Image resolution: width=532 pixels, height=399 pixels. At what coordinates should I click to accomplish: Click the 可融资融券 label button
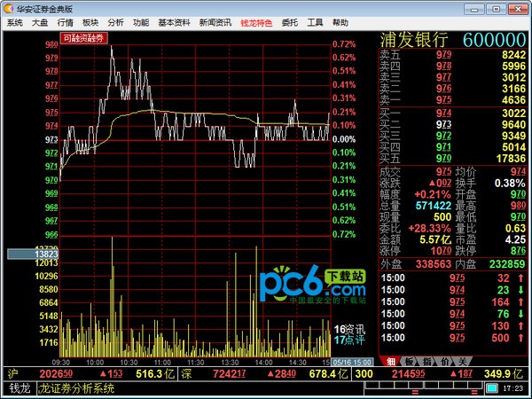(x=83, y=38)
